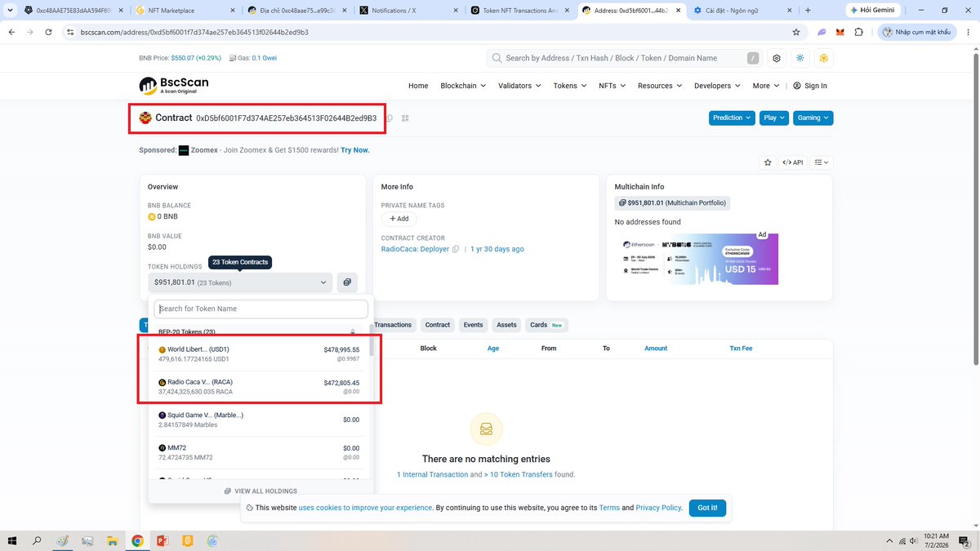Click the BscScan logo
The image size is (980, 551).
point(174,85)
